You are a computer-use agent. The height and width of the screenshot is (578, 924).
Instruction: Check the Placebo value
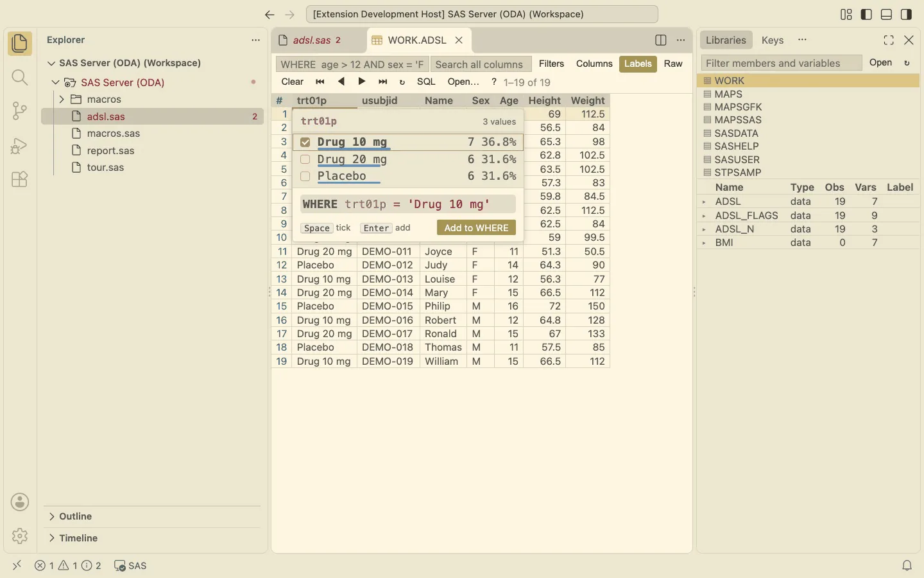click(x=305, y=176)
